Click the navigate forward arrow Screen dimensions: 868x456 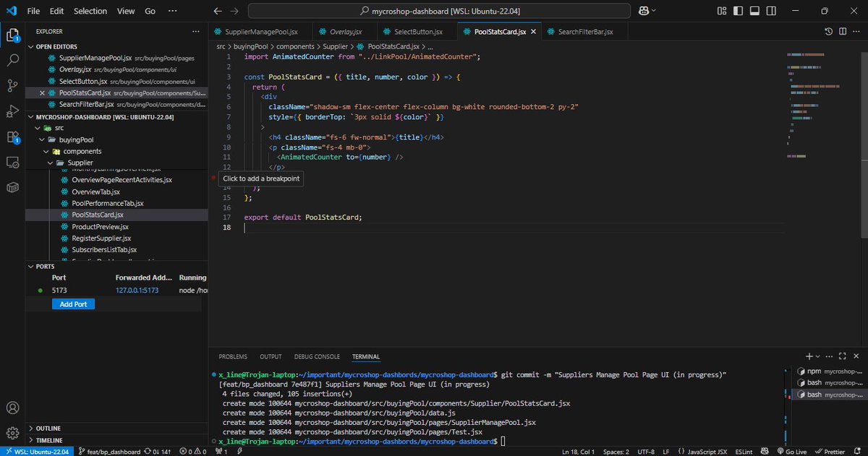(x=236, y=12)
